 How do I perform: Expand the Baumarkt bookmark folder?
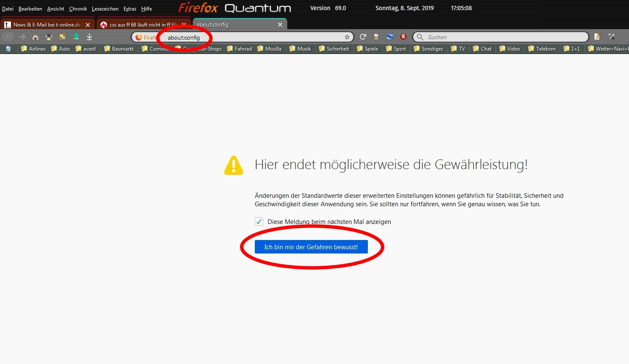tap(119, 49)
